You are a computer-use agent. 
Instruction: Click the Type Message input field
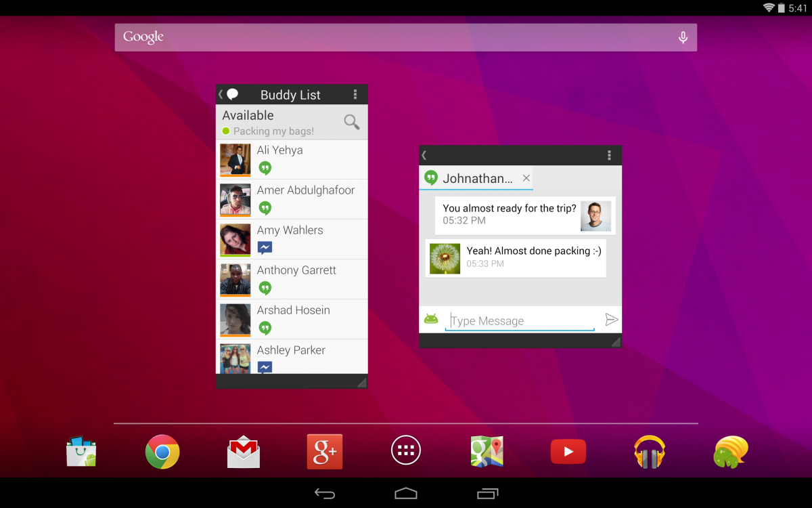tap(520, 321)
